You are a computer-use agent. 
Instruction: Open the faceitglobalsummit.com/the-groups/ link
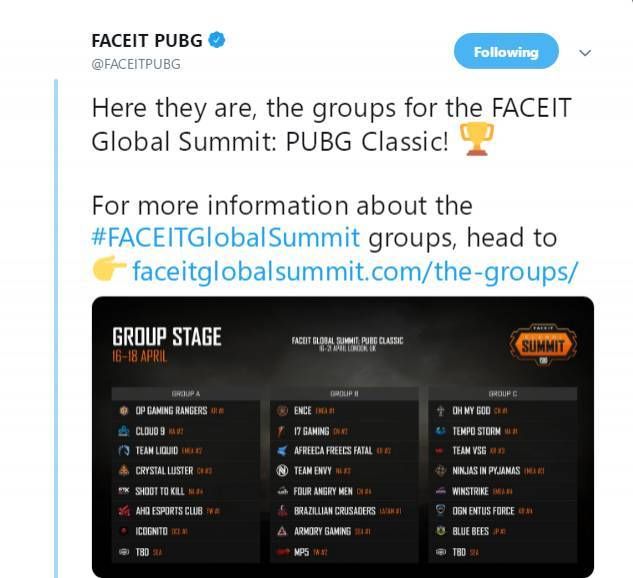pyautogui.click(x=355, y=270)
